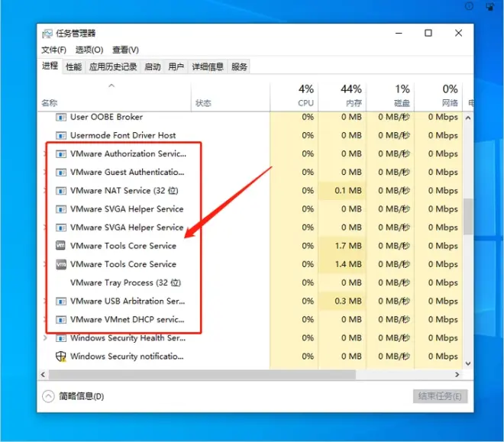Click the horizontal scrollbar thumb
The width and height of the screenshot is (504, 442).
click(x=202, y=375)
